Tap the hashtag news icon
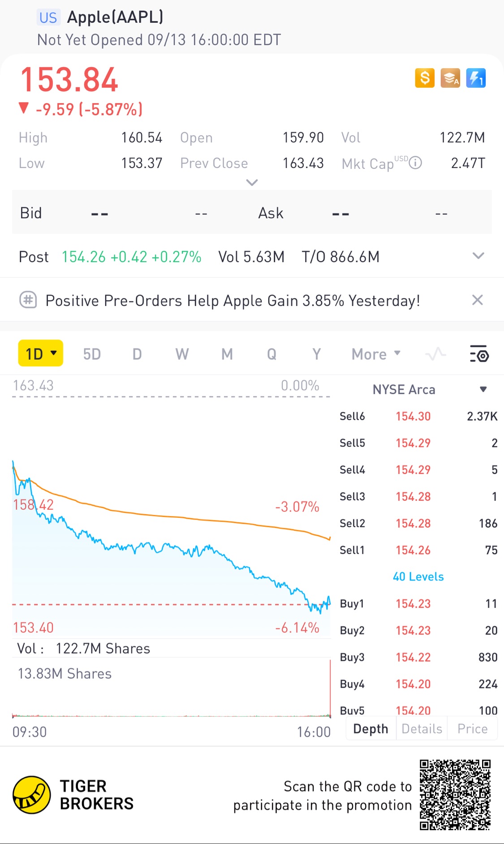The width and height of the screenshot is (504, 844). [x=28, y=300]
